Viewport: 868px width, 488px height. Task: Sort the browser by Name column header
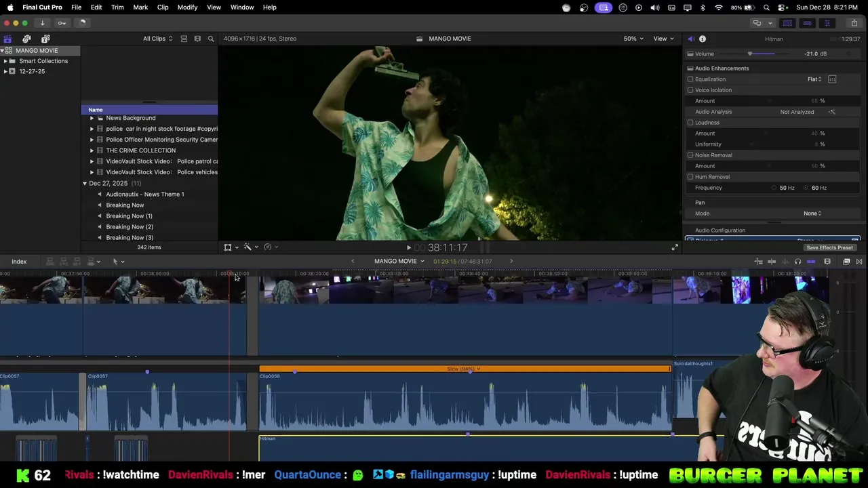click(x=149, y=110)
